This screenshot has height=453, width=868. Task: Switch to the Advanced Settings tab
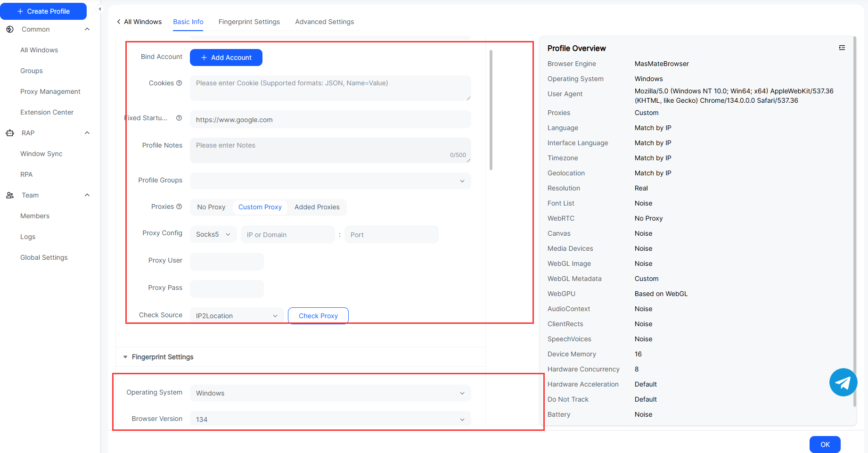(324, 22)
